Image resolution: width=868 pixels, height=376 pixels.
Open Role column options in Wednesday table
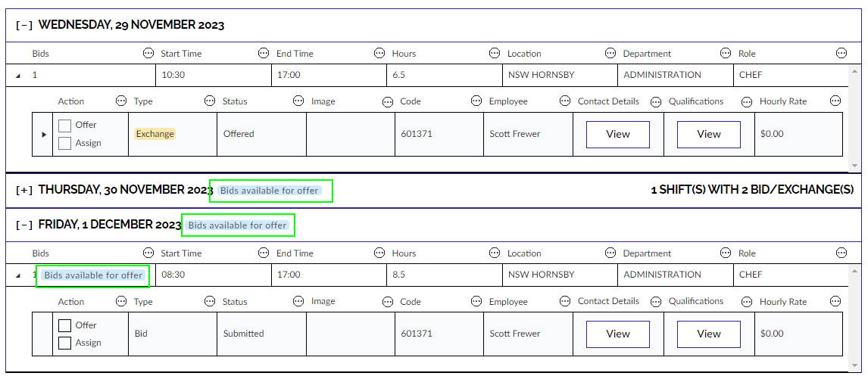tap(841, 54)
